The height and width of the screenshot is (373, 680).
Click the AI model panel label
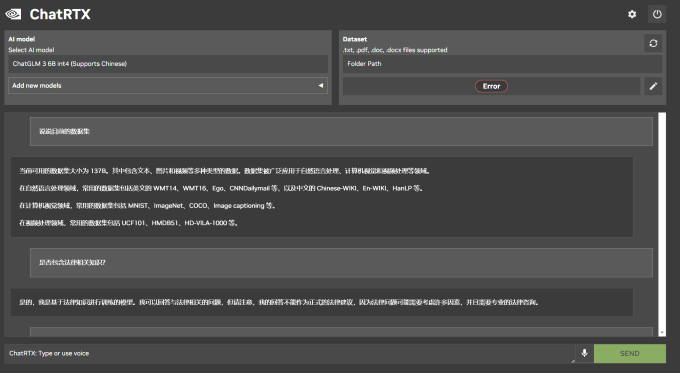click(22, 39)
